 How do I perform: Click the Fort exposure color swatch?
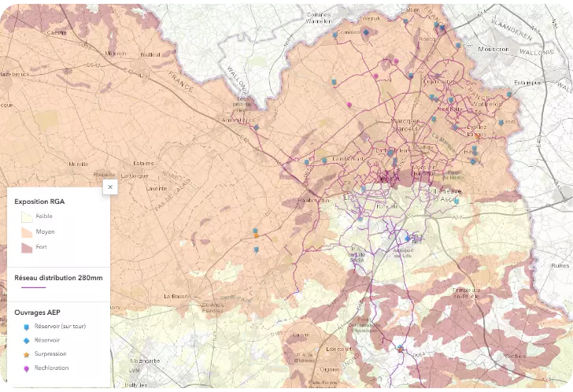26,247
